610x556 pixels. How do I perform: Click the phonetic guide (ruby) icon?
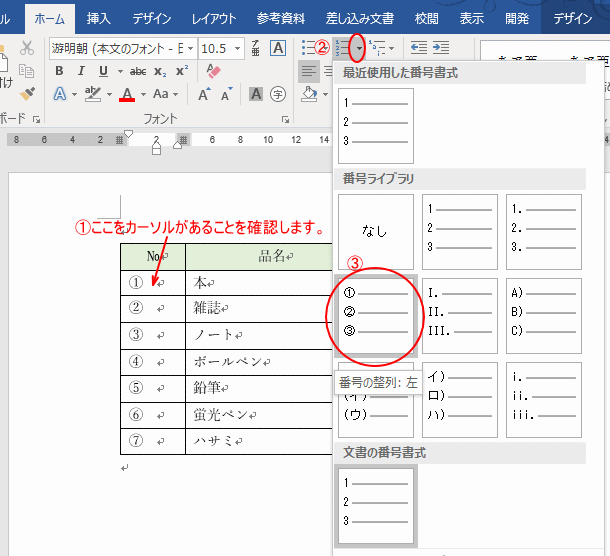255,48
